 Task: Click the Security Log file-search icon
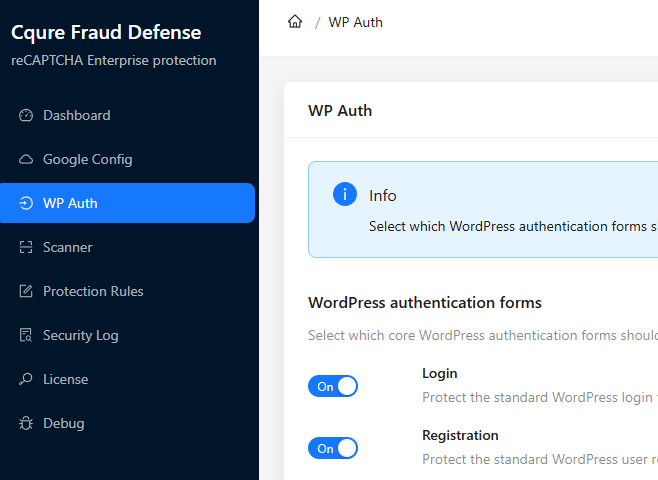(x=26, y=335)
